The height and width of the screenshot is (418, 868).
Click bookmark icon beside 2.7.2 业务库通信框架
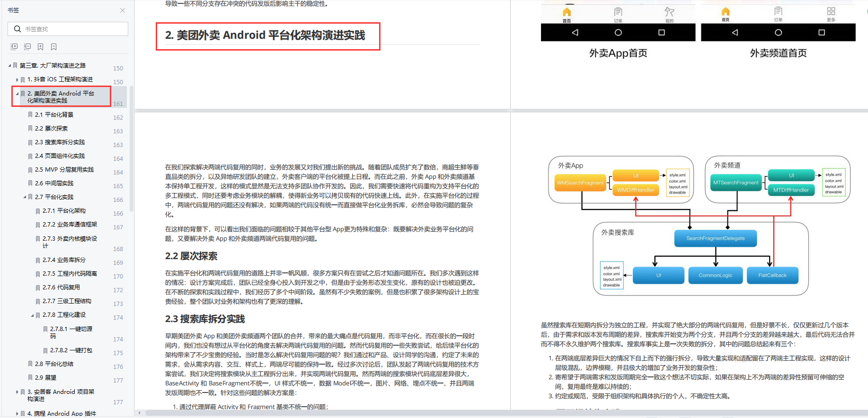[x=38, y=225]
